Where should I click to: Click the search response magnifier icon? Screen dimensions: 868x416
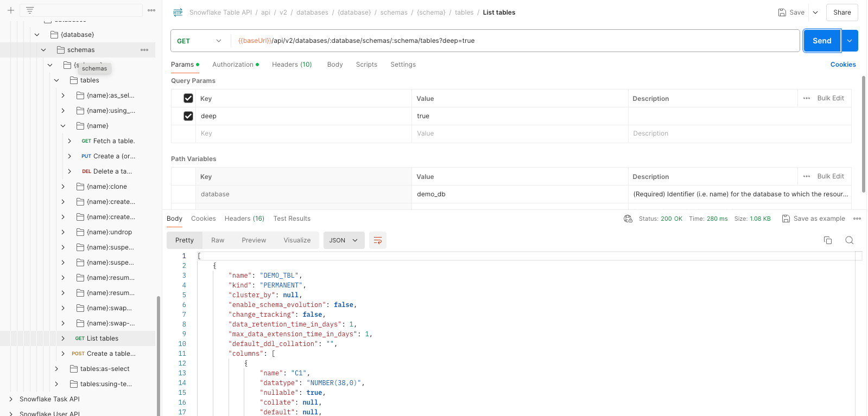click(849, 240)
